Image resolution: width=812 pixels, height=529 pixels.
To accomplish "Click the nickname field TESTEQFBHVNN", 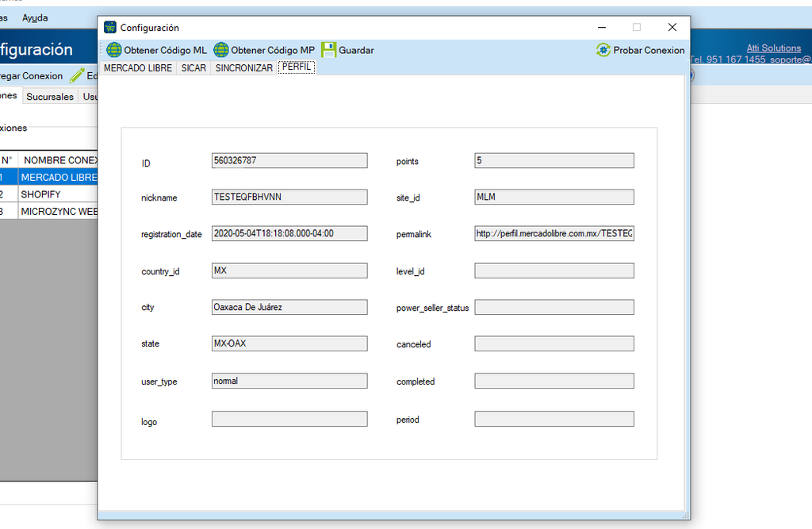I will [x=289, y=197].
